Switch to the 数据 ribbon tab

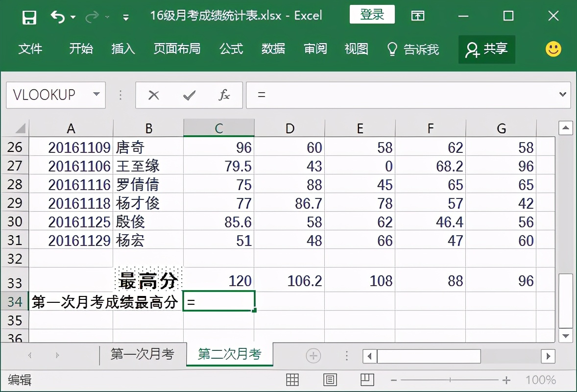[273, 49]
